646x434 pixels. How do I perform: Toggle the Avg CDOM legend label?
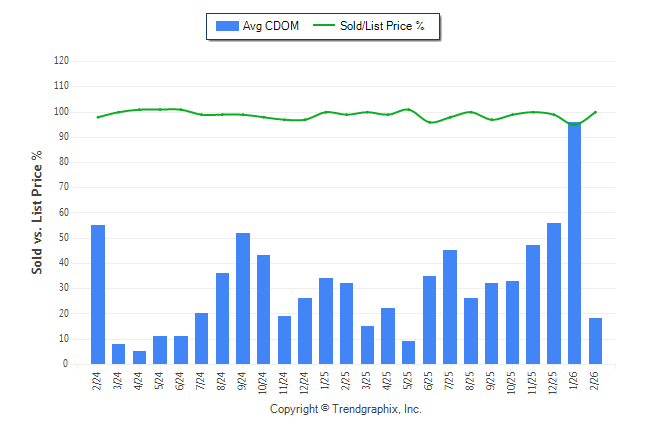pyautogui.click(x=270, y=26)
